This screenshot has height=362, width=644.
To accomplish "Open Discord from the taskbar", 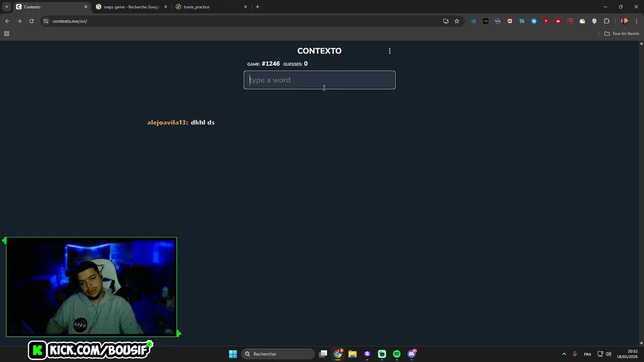I will pos(412,354).
